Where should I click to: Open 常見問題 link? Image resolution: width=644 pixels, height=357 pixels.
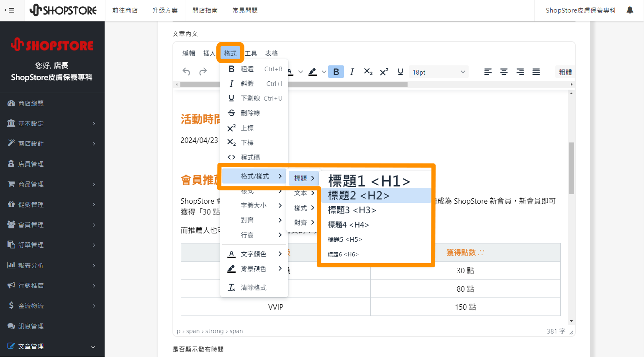pyautogui.click(x=245, y=10)
